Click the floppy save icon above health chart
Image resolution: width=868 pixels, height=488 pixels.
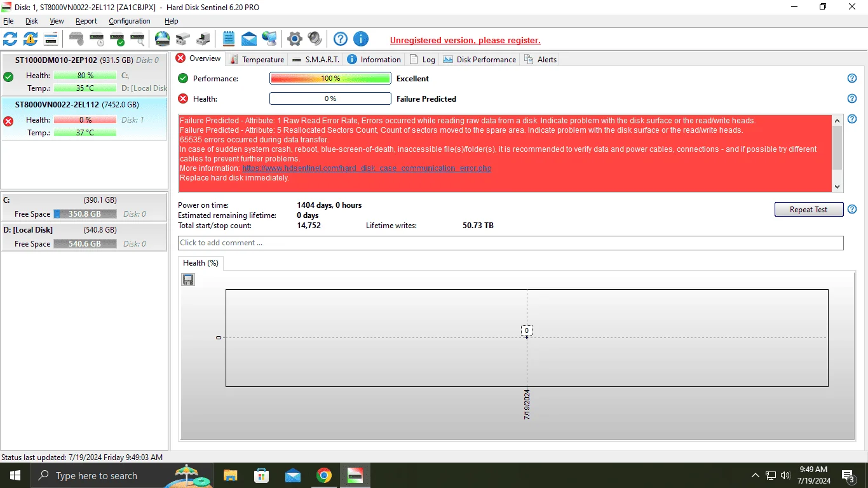(188, 280)
